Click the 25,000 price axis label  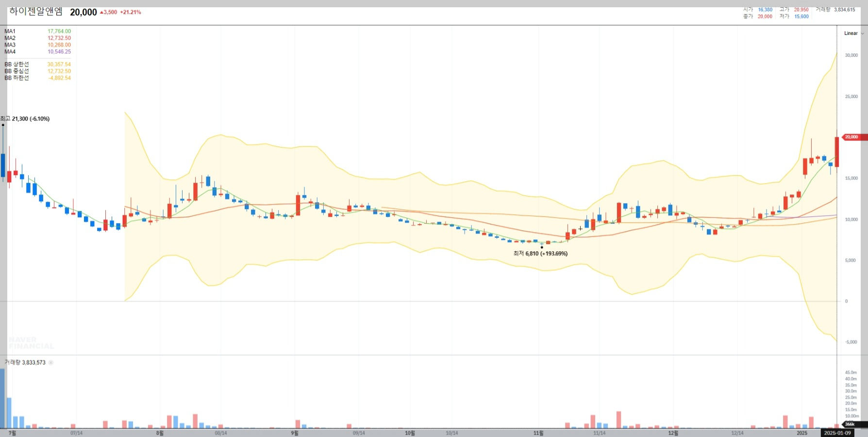(851, 97)
